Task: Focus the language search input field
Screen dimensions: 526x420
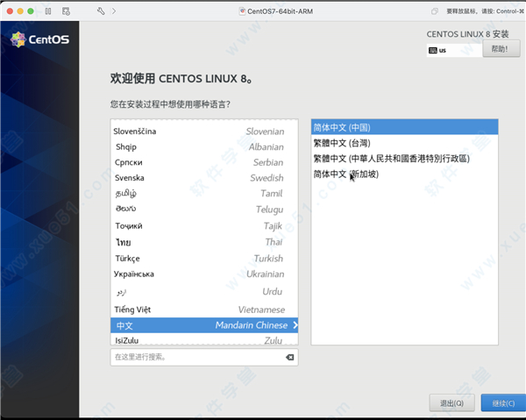Action: point(204,357)
